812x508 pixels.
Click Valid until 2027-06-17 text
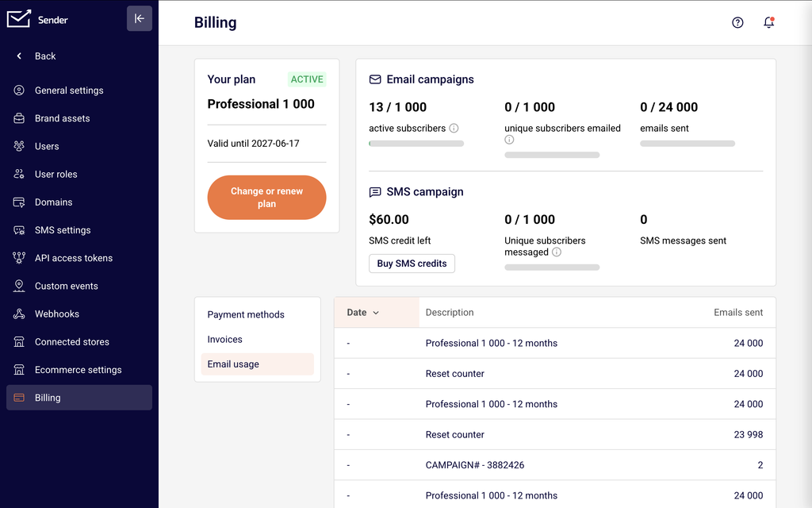pos(253,144)
